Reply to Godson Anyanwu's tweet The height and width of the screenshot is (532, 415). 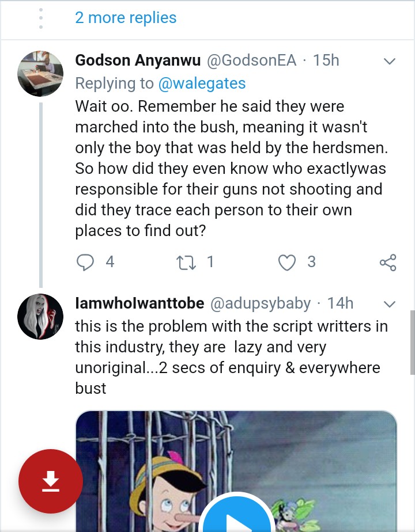[x=85, y=263]
